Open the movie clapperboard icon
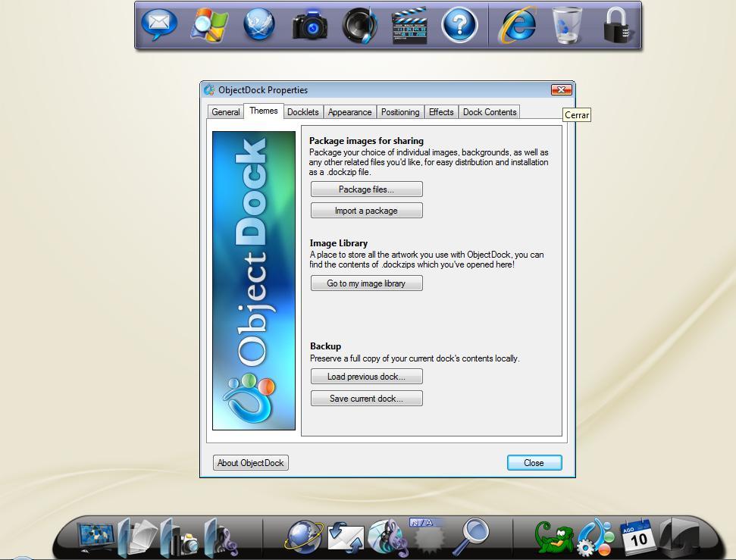 [411, 24]
